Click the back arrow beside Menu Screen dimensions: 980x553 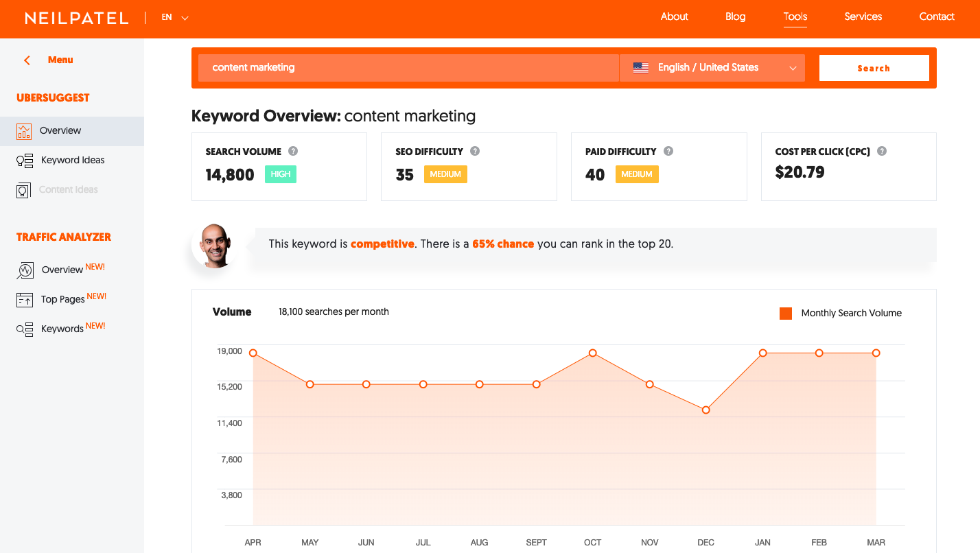(x=27, y=60)
